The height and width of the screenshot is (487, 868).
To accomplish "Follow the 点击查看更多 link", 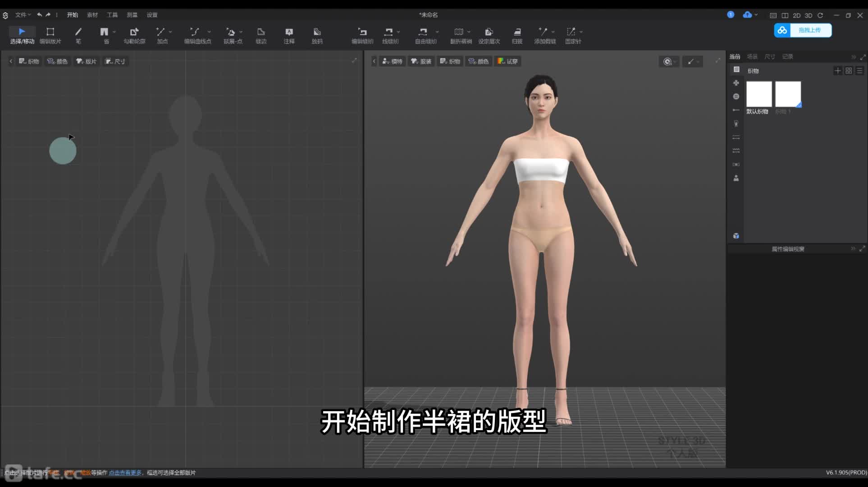I will [125, 473].
